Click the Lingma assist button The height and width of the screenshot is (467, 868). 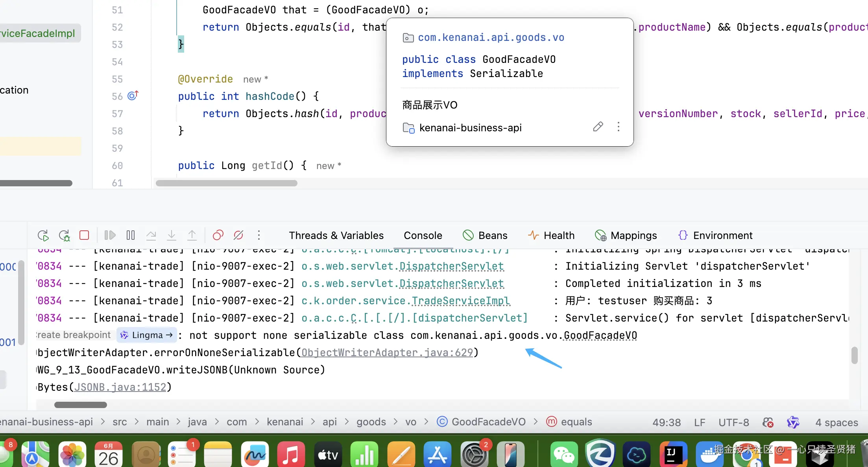[147, 335]
